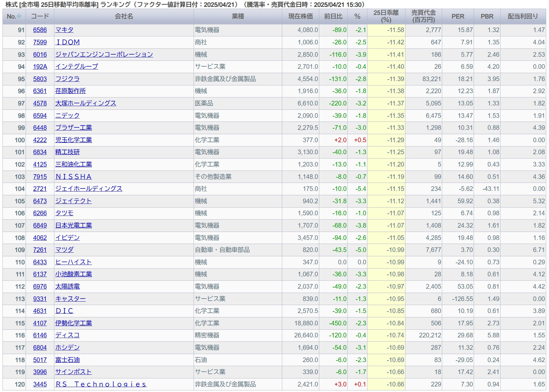Select the -126.55 PER cell
This screenshot has width=549, height=392.
(x=458, y=299)
